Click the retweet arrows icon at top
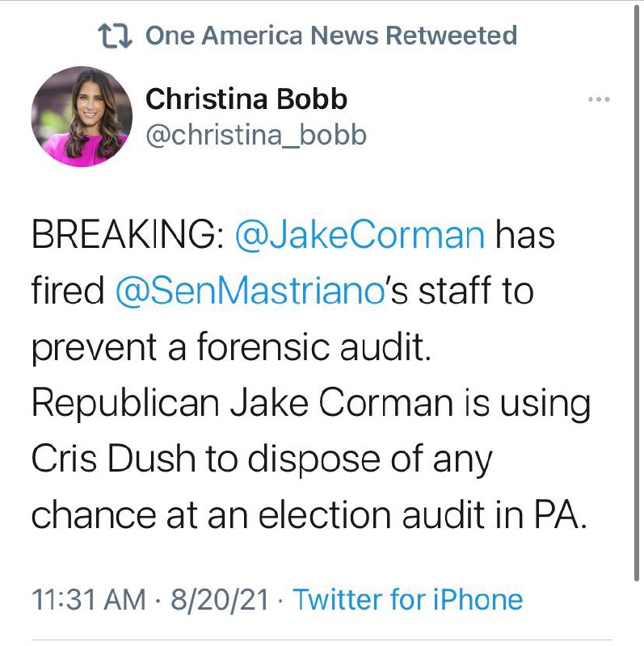 [115, 36]
